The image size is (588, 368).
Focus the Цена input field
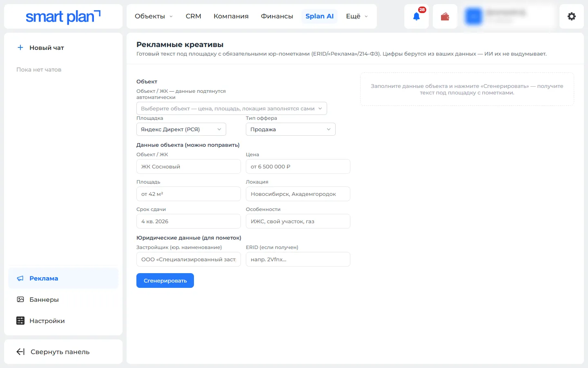pyautogui.click(x=298, y=166)
